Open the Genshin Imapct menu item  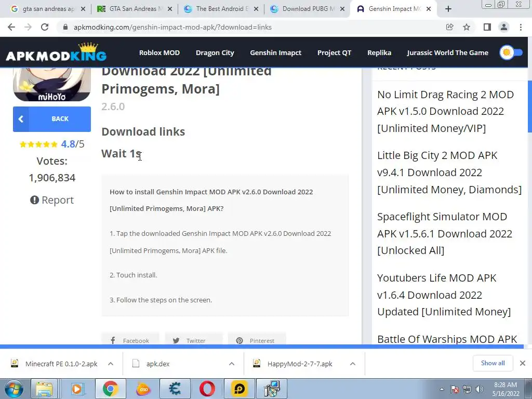click(x=275, y=52)
